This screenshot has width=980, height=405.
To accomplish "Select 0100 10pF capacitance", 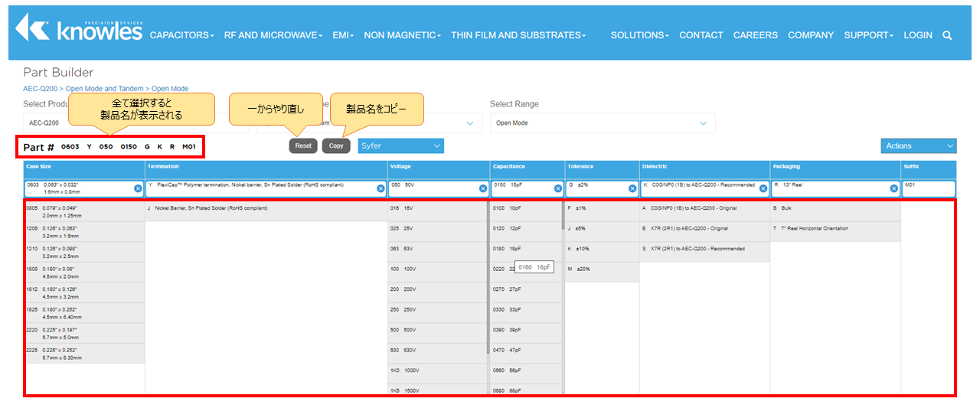I will click(525, 211).
